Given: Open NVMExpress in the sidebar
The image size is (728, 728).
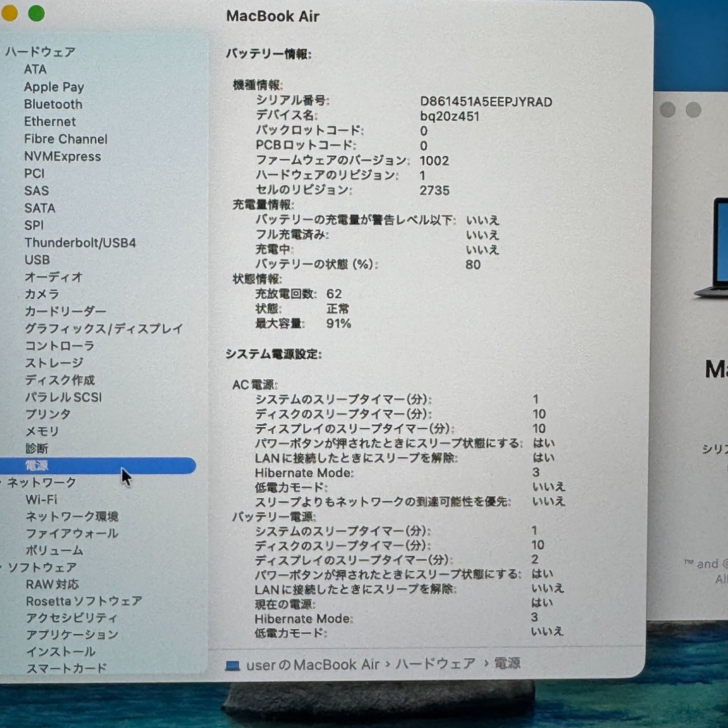Looking at the screenshot, I should 62,156.
